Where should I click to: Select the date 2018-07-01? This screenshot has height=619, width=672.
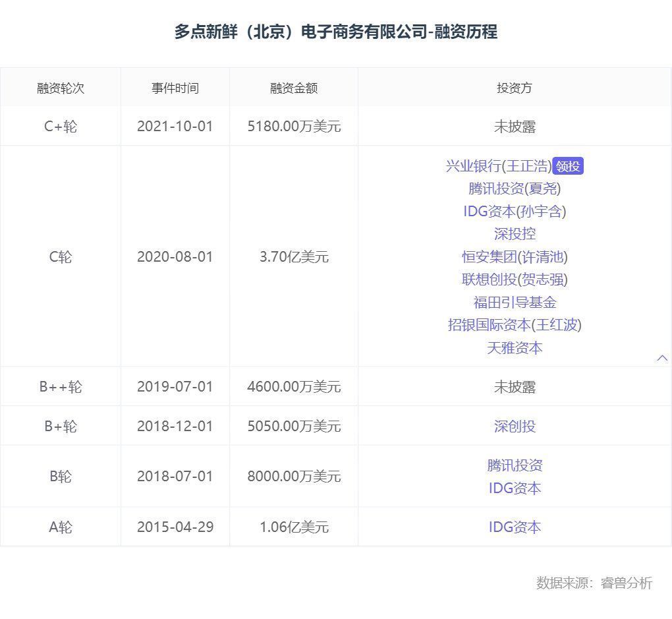click(175, 477)
